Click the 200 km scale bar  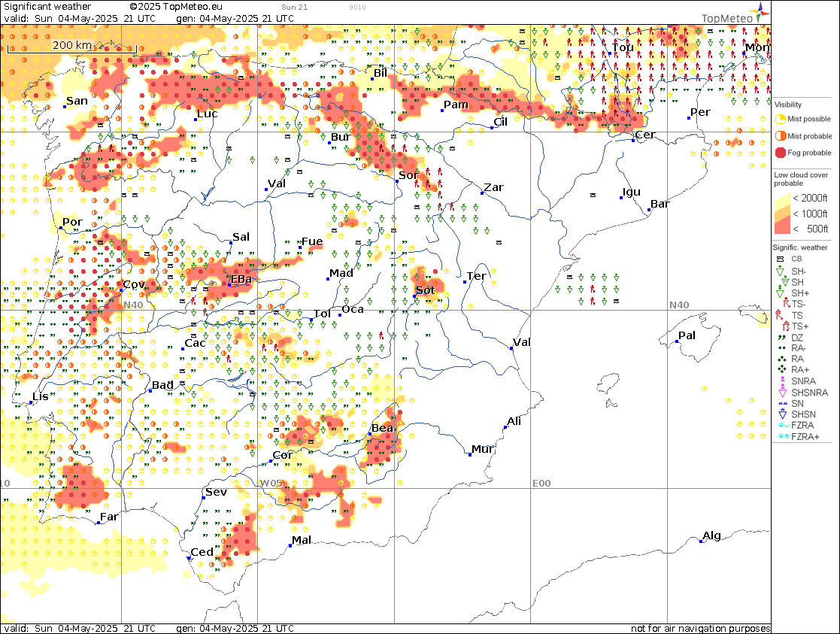coord(72,48)
